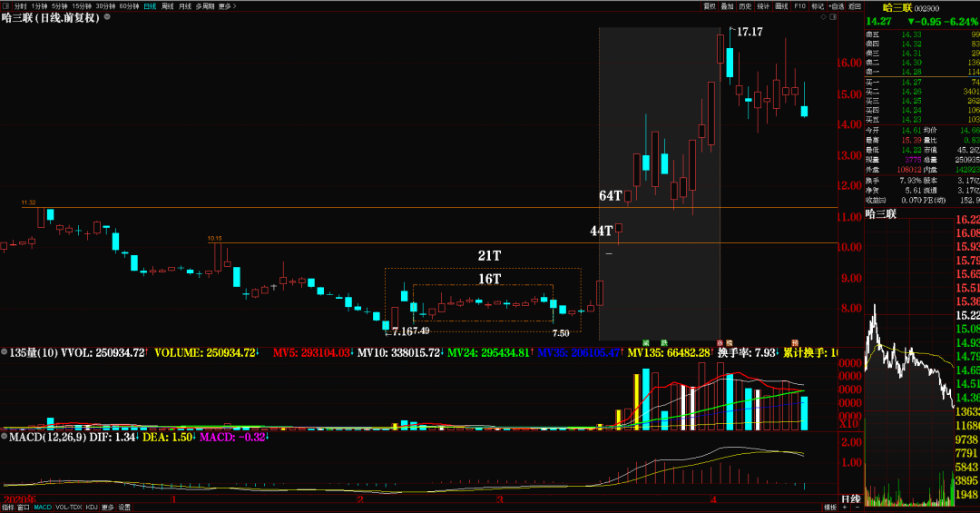980x513 pixels.
Task: Open 更多 indicators at bottom bar
Action: [107, 508]
